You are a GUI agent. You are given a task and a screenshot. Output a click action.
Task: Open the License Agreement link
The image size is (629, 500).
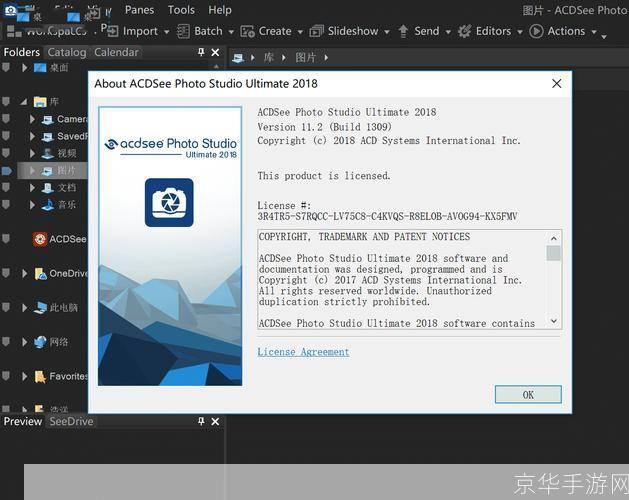(303, 352)
